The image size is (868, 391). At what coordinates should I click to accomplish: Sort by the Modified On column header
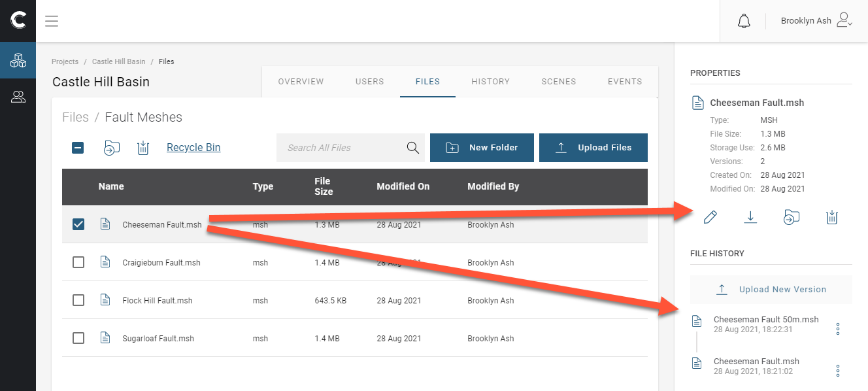pyautogui.click(x=403, y=186)
